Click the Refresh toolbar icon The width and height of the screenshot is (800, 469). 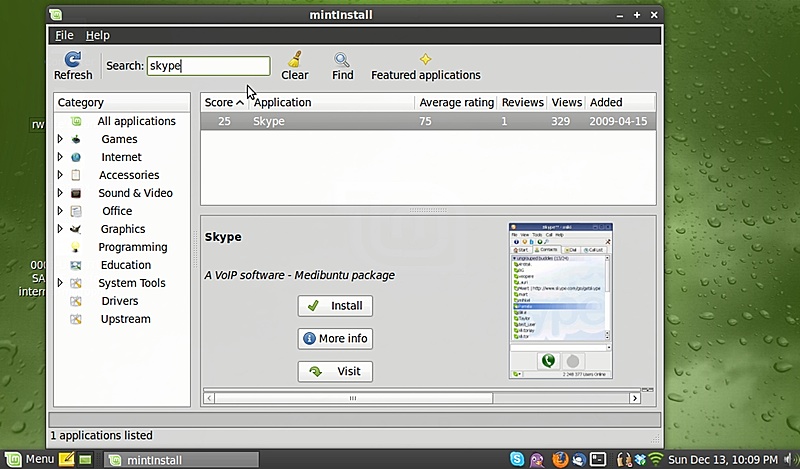click(x=73, y=59)
